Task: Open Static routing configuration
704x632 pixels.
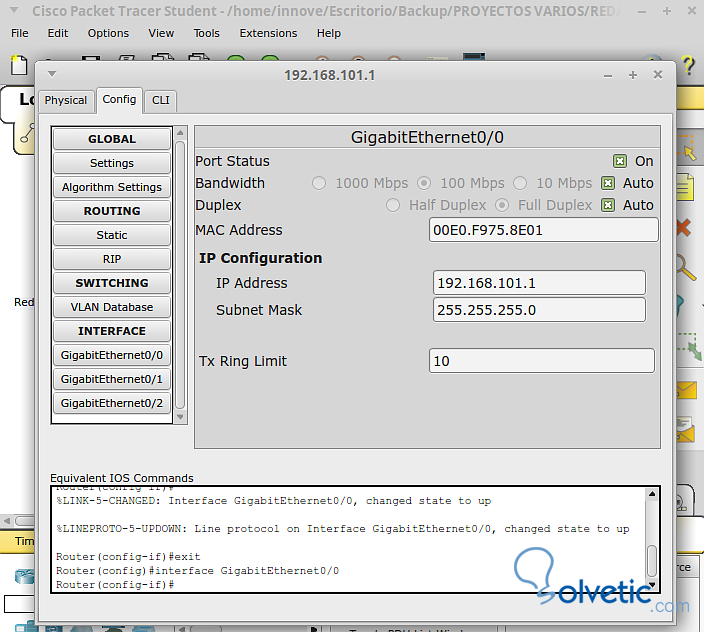Action: pos(112,235)
